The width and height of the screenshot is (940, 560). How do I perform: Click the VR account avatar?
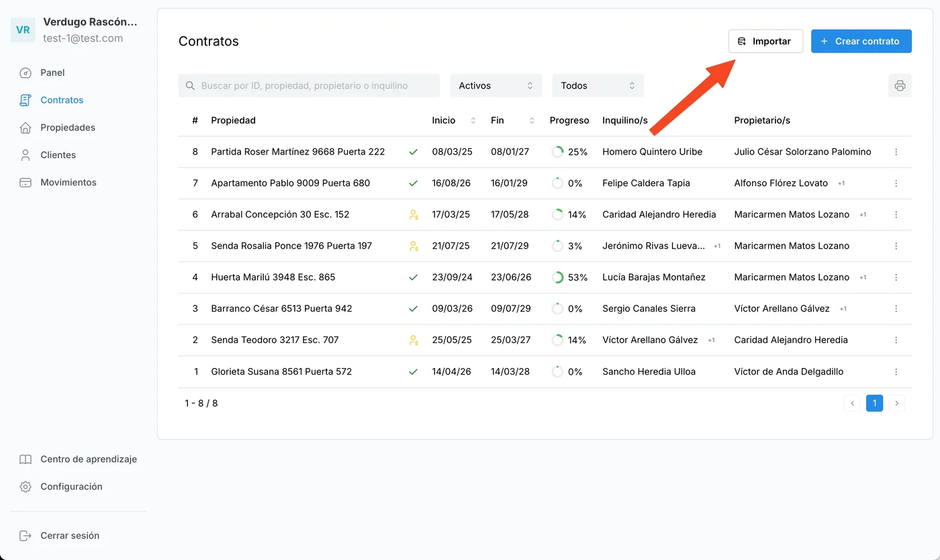pyautogui.click(x=23, y=30)
